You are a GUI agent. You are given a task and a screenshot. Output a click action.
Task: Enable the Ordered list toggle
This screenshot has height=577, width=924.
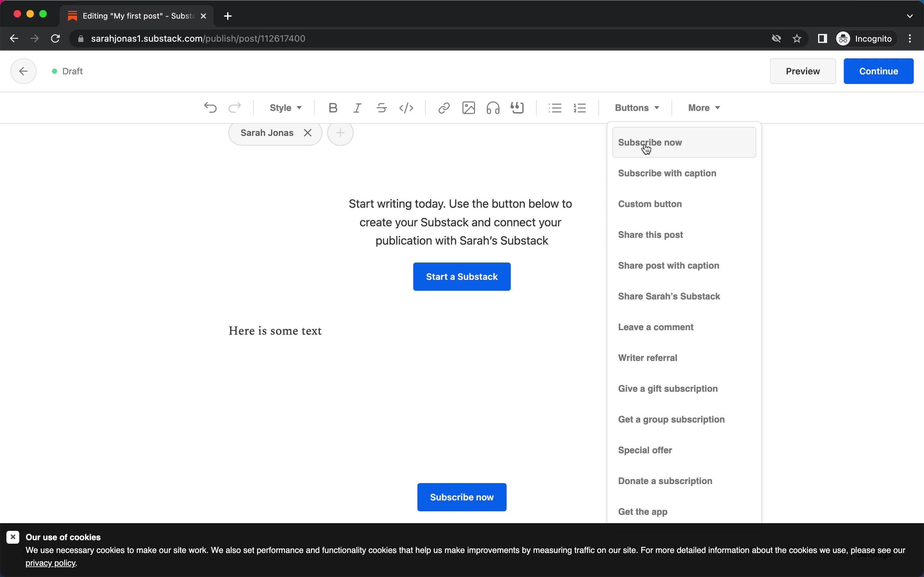[x=579, y=108]
